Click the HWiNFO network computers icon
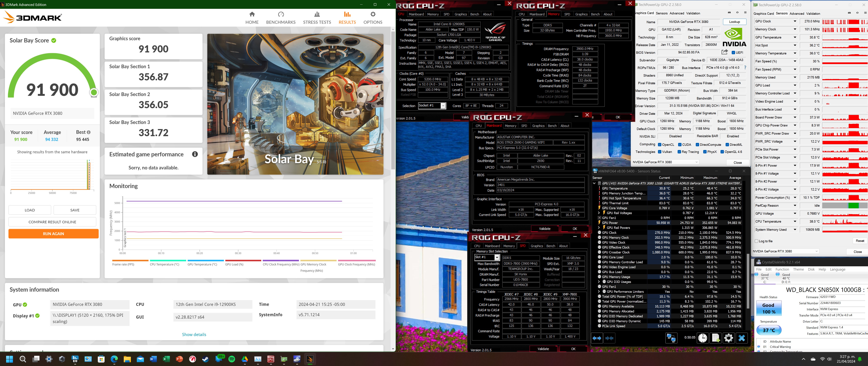This screenshot has width=868, height=366. [x=671, y=338]
